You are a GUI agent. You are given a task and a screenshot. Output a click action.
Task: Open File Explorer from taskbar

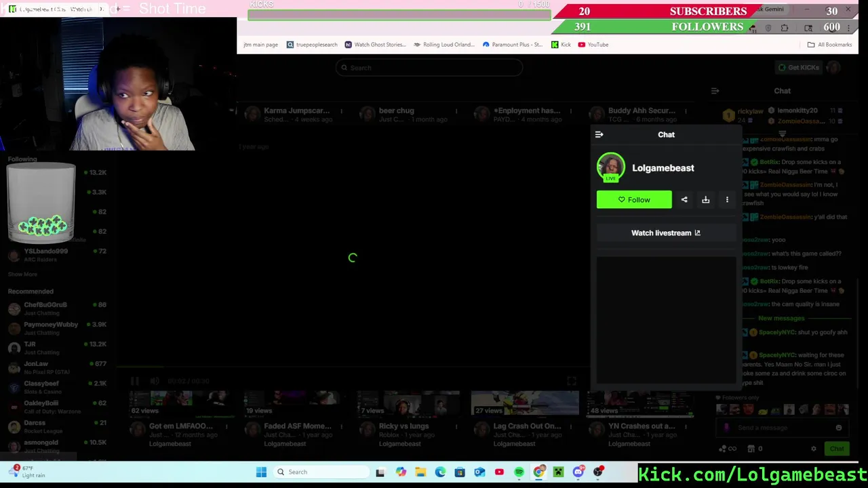tap(420, 472)
